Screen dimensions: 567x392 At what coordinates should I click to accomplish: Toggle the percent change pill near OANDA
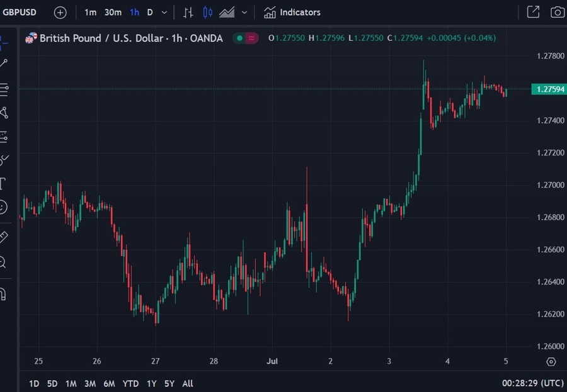250,38
